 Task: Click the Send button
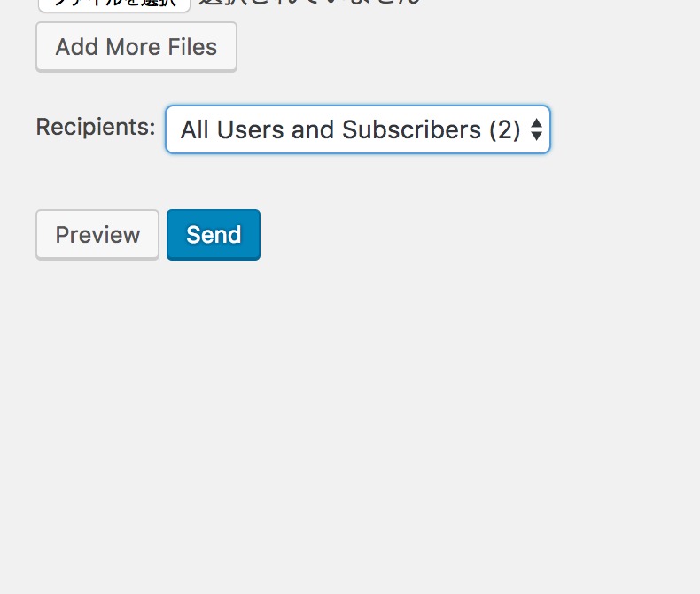pyautogui.click(x=214, y=235)
